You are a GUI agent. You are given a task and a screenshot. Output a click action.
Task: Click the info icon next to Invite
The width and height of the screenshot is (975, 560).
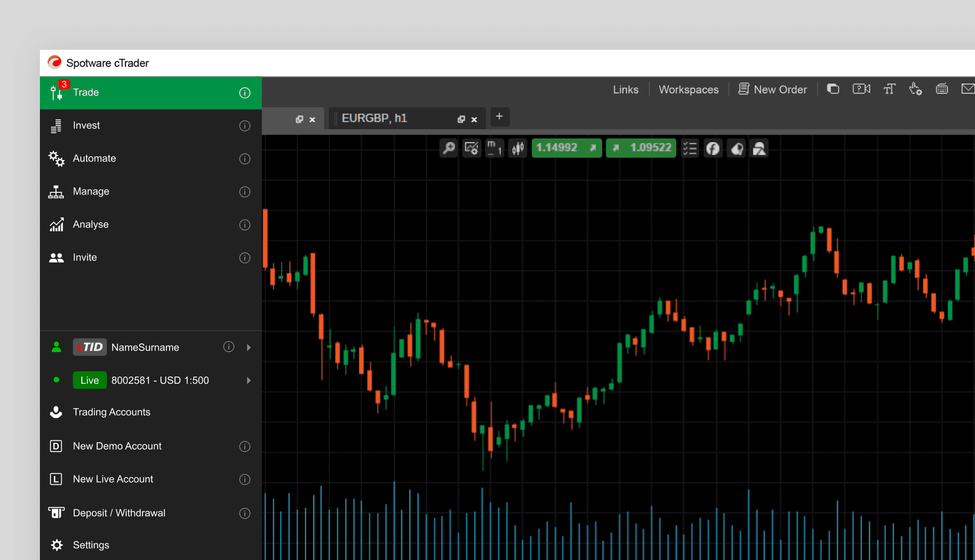coord(245,258)
